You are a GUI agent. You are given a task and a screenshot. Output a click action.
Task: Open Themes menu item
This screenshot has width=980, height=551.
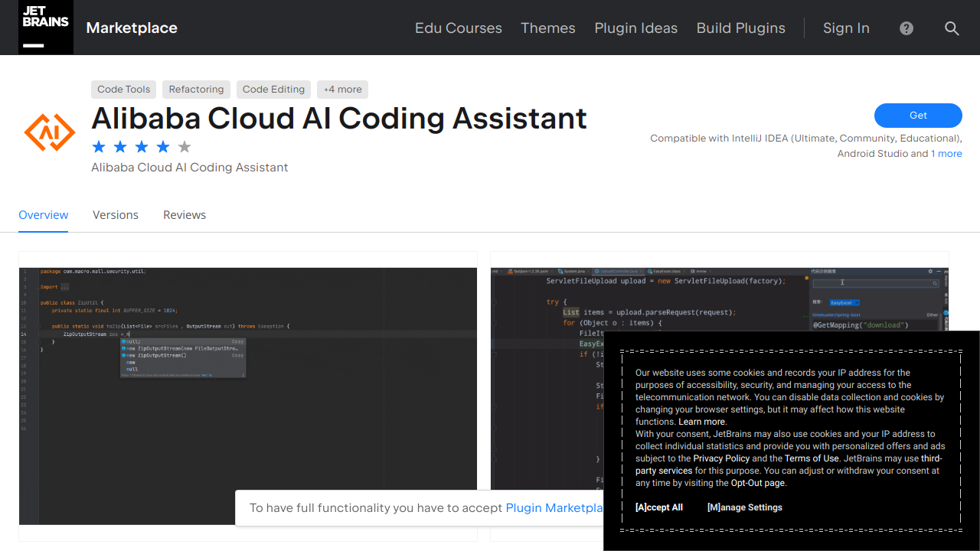click(548, 28)
